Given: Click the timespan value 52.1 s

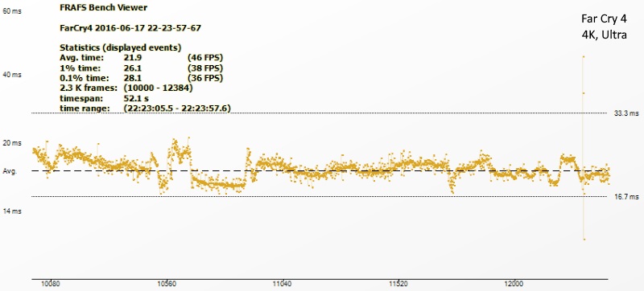Looking at the screenshot, I should pos(136,98).
